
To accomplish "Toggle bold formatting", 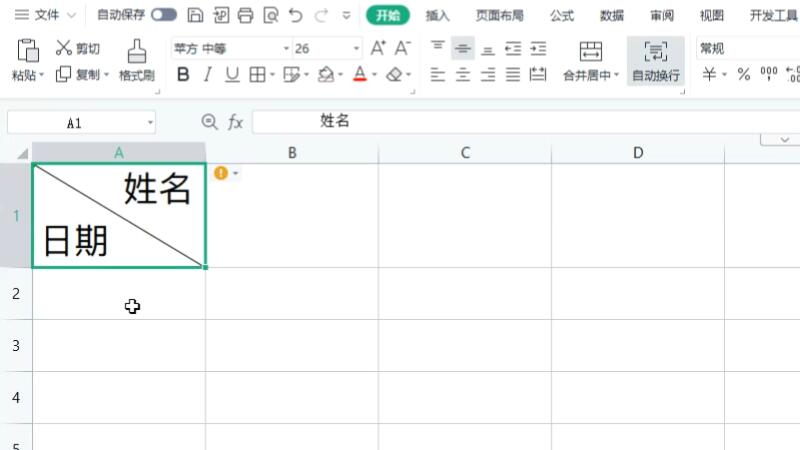I will (x=183, y=75).
